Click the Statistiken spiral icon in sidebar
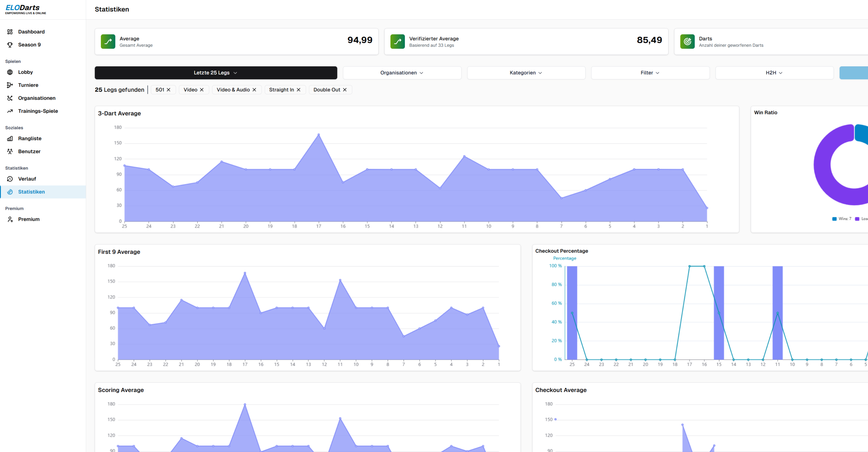Screen dimensions: 868x452 (10, 192)
